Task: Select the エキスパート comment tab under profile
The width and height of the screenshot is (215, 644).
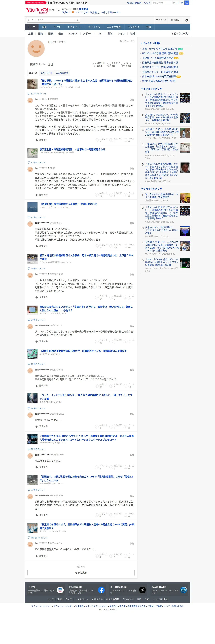Action: pos(47,73)
